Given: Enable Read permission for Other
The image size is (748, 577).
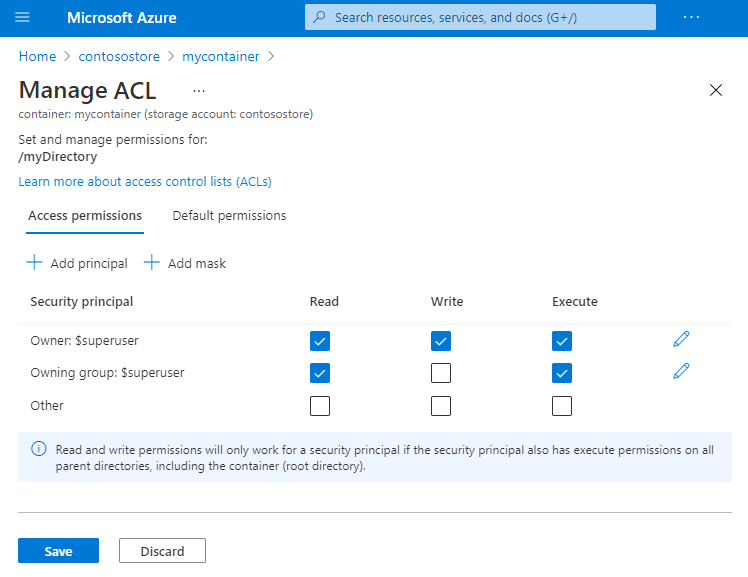Looking at the screenshot, I should pyautogui.click(x=320, y=406).
